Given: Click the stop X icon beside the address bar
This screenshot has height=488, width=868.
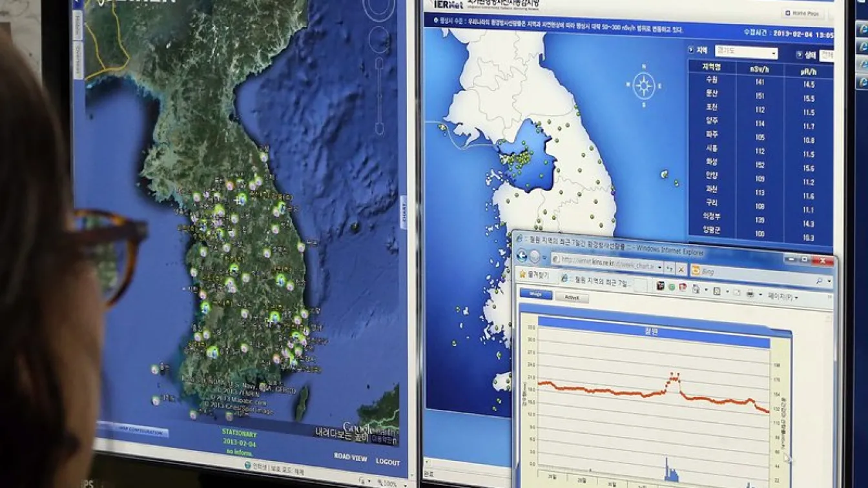Looking at the screenshot, I should point(681,269).
